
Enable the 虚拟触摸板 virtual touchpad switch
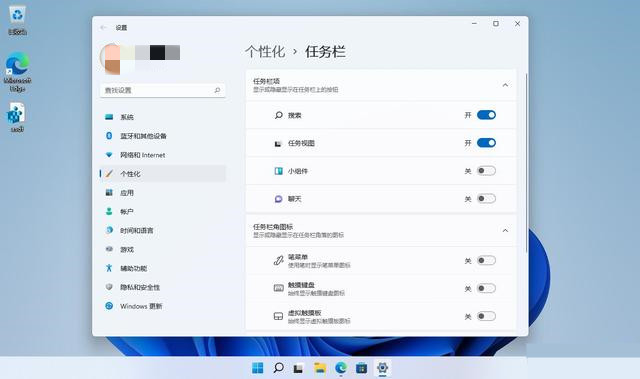pos(486,316)
